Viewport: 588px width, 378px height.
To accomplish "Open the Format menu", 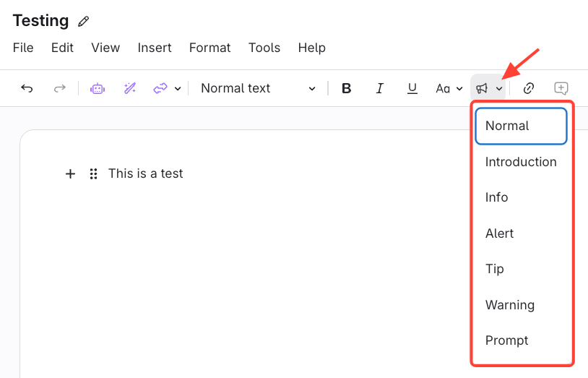I will pos(209,48).
